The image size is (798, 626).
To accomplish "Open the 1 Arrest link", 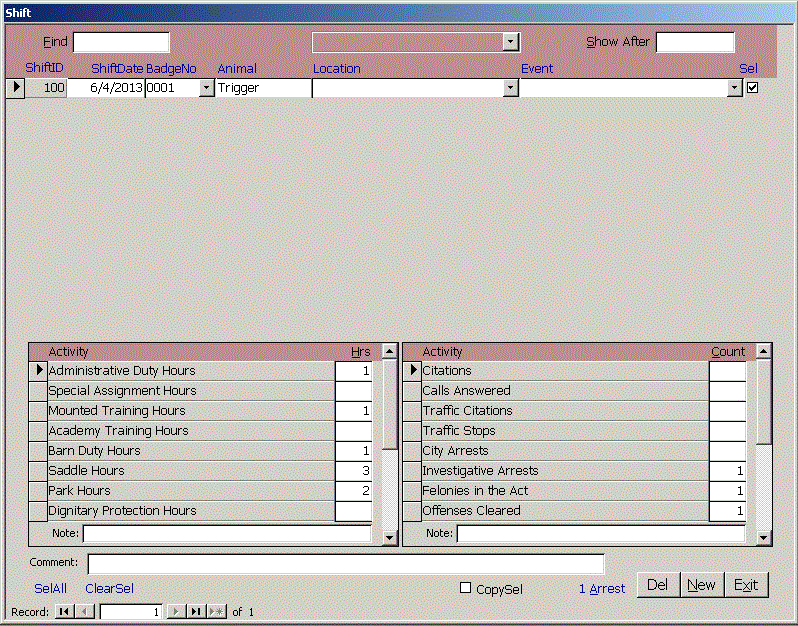I will 602,588.
